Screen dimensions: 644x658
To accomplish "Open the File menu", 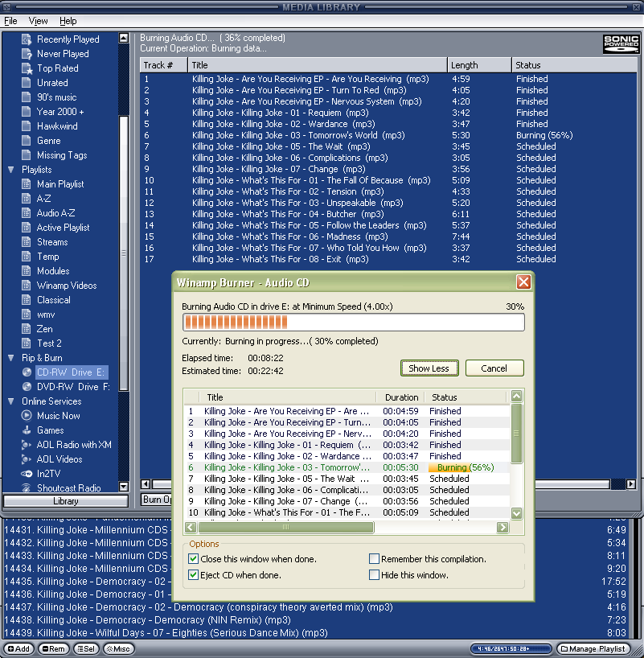I will tap(10, 21).
